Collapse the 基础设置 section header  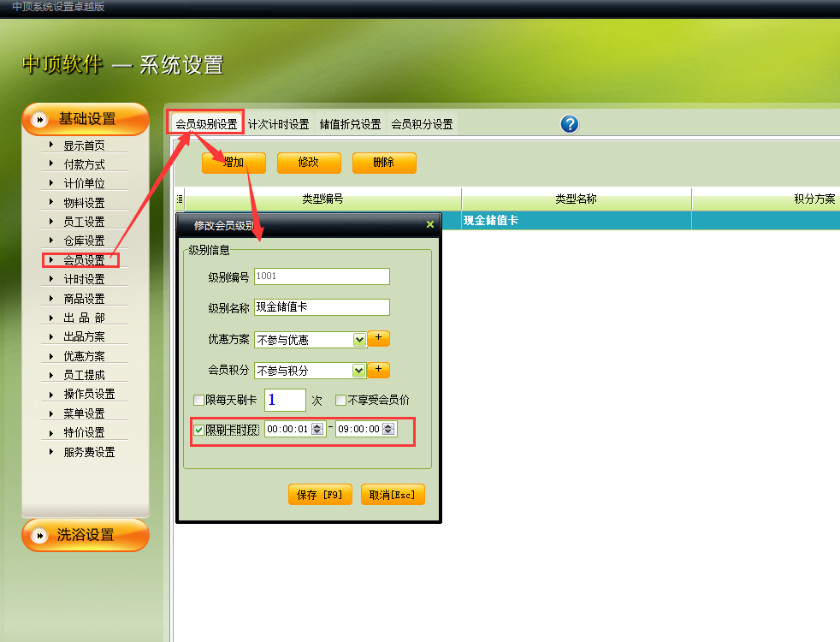pyautogui.click(x=86, y=119)
